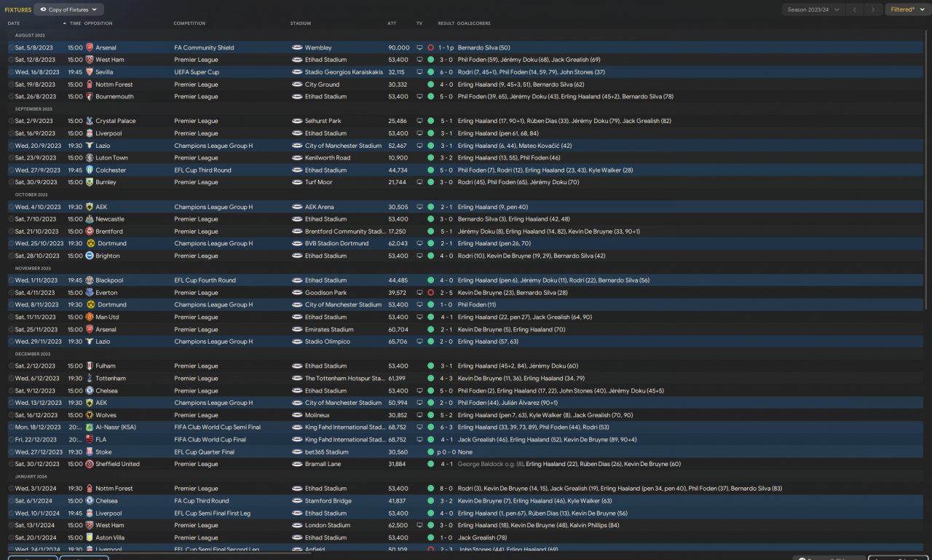Click the Blackpool club badge
Viewport: 932px width, 560px height.
pos(89,280)
